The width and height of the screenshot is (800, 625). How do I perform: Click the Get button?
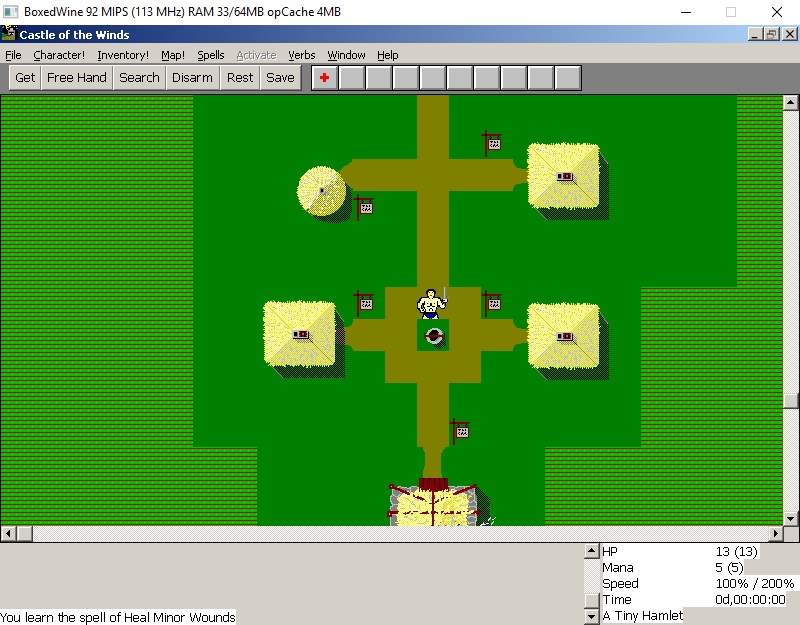25,78
